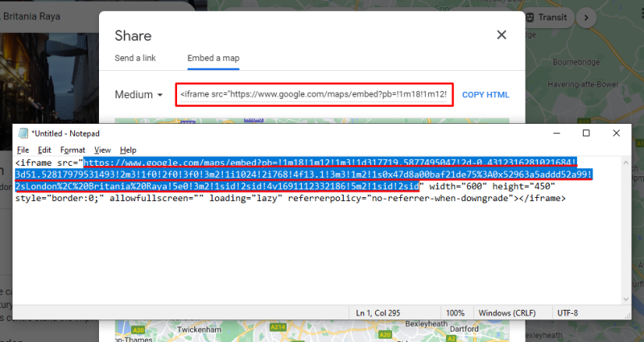The height and width of the screenshot is (342, 644).
Task: Open the Format menu in Notepad
Action: point(72,150)
